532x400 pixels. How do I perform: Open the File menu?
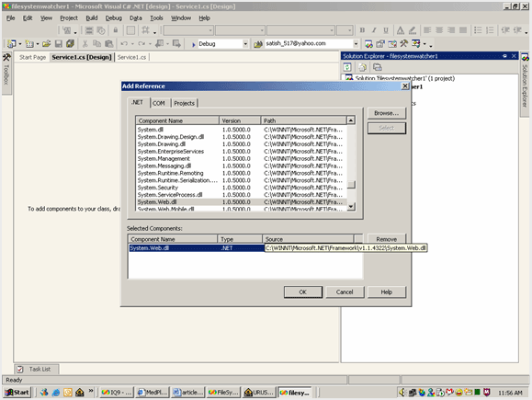pyautogui.click(x=10, y=18)
